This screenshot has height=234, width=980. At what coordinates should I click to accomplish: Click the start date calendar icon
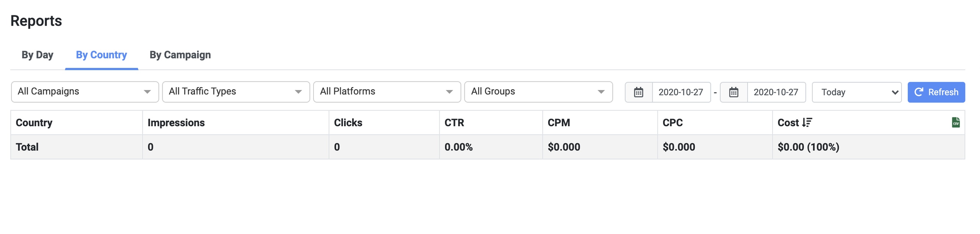[638, 92]
